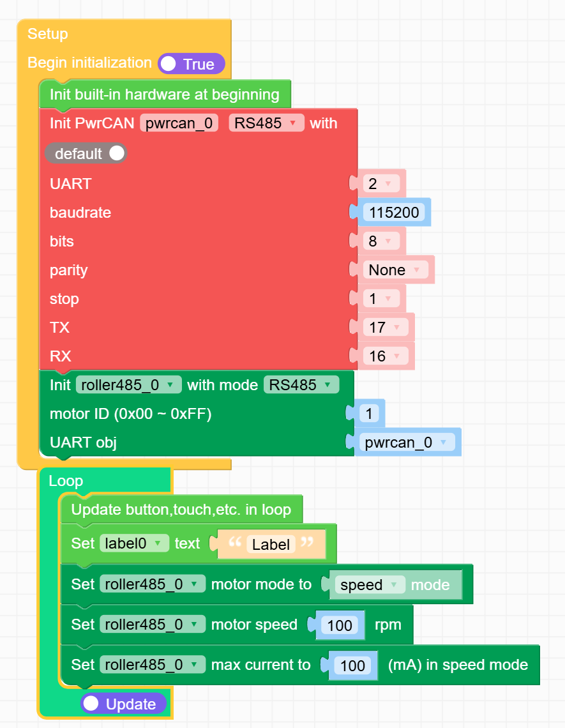565x728 pixels.
Task: Edit the max current mA value
Action: 352,665
